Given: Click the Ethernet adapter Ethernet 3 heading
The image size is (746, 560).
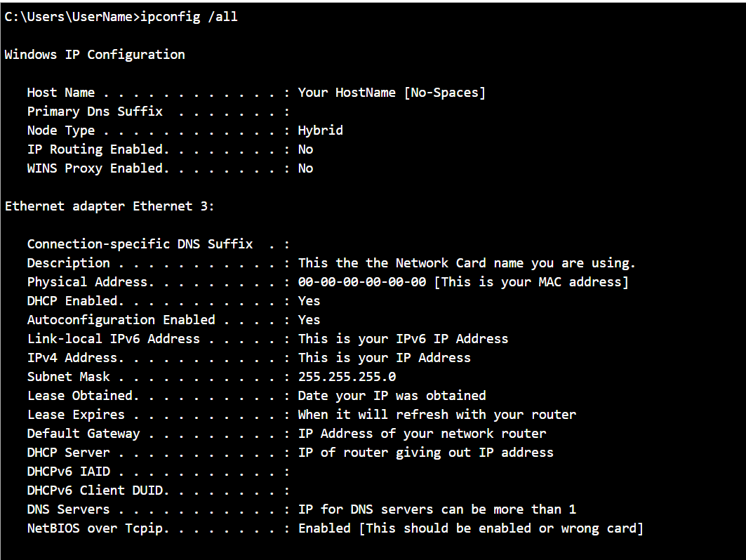Looking at the screenshot, I should (x=109, y=206).
